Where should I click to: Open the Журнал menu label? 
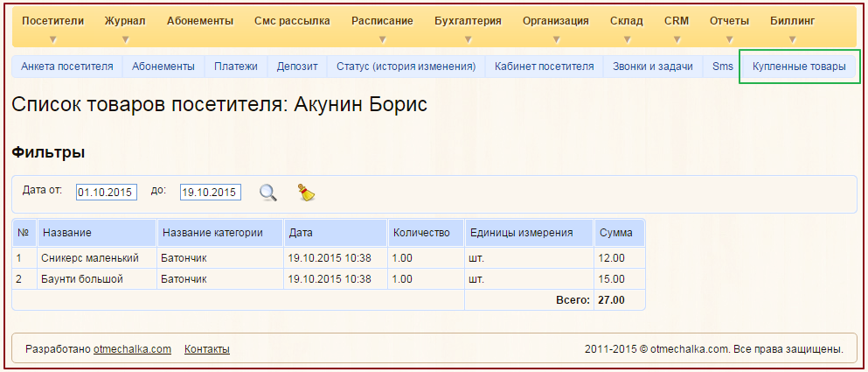click(x=125, y=21)
